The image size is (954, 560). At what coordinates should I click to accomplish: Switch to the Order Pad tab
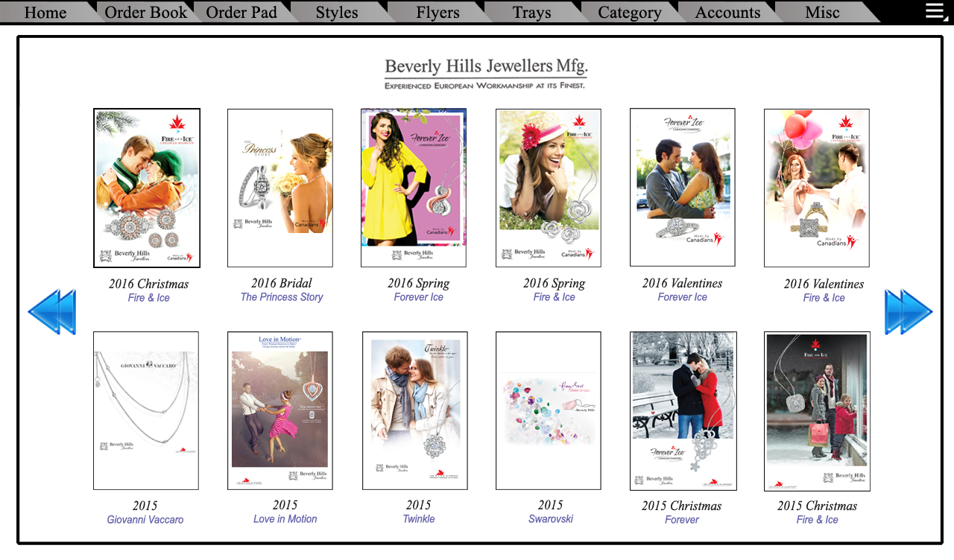pos(241,13)
